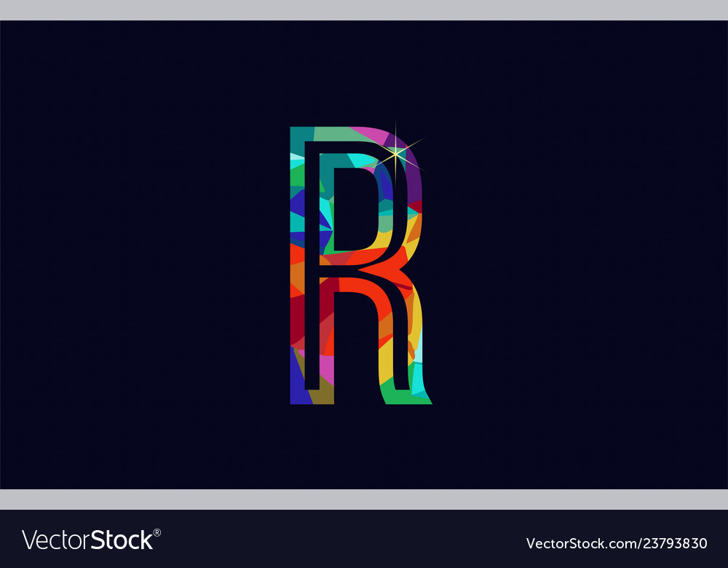This screenshot has width=728, height=568.
Task: Select the sparkle star on the letter R
Action: click(x=395, y=153)
